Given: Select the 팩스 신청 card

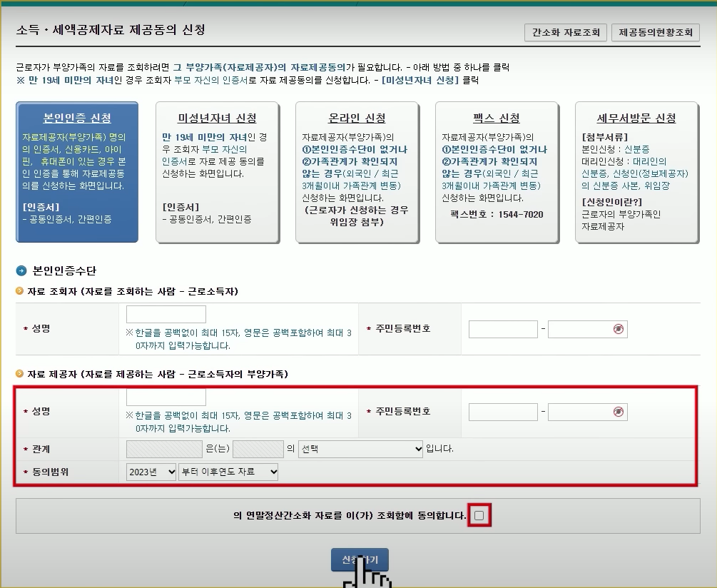Looking at the screenshot, I should coord(497,172).
